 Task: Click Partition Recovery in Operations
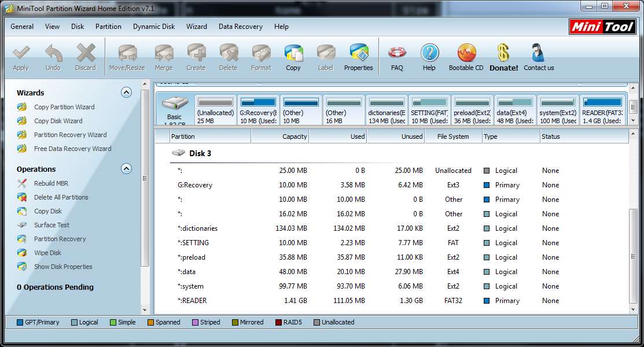60,239
